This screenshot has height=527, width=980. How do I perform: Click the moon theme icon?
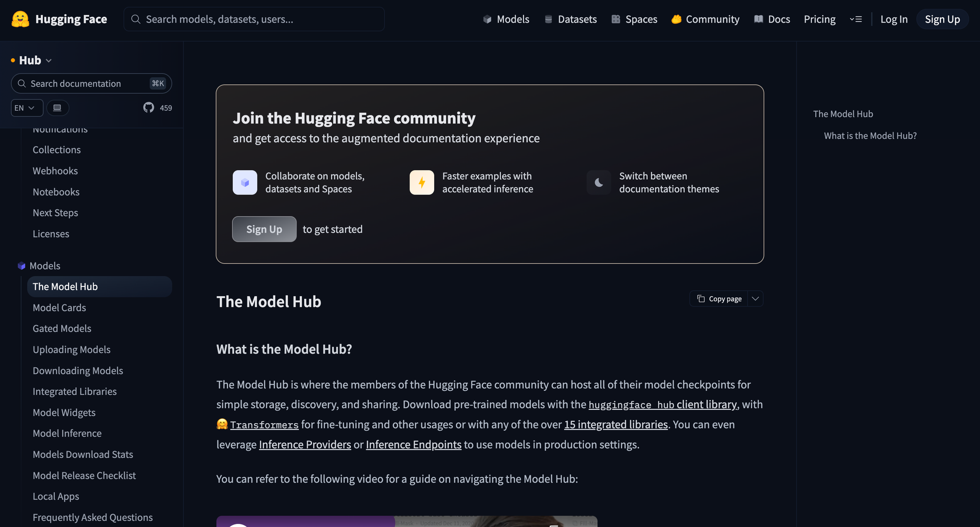(x=599, y=182)
